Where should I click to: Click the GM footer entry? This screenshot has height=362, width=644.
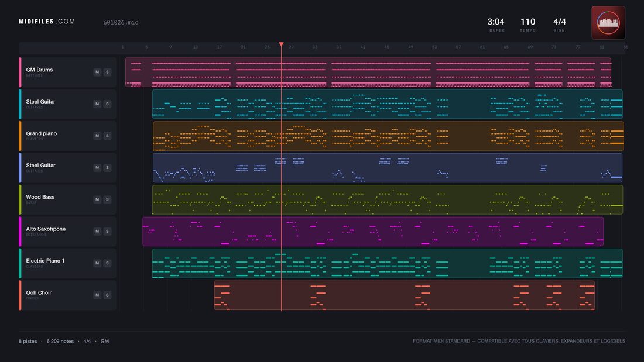pos(105,341)
